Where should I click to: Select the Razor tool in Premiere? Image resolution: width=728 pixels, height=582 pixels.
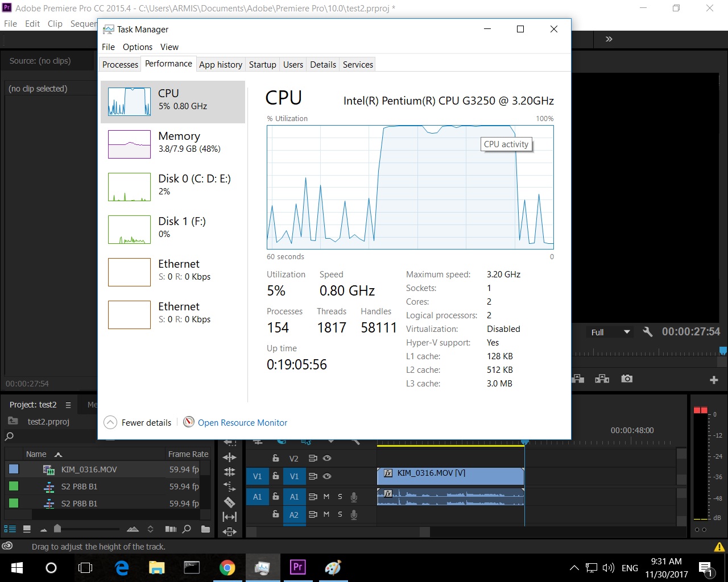click(230, 502)
